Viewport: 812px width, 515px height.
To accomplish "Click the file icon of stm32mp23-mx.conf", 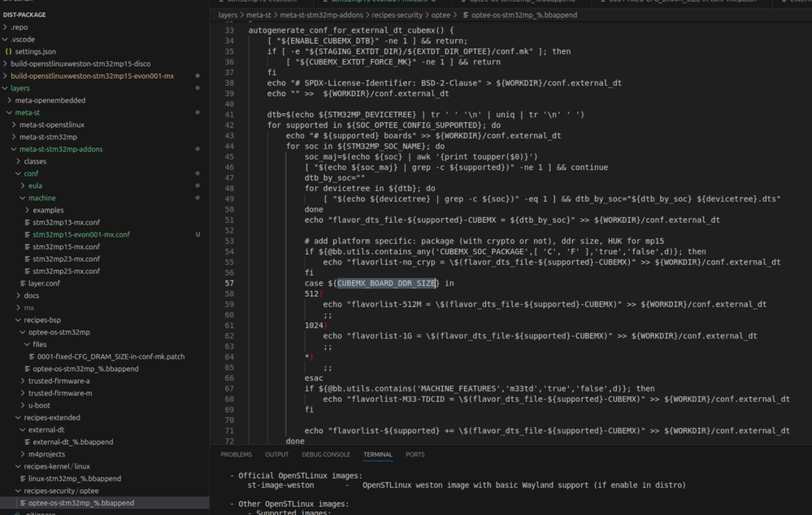I will coord(28,259).
